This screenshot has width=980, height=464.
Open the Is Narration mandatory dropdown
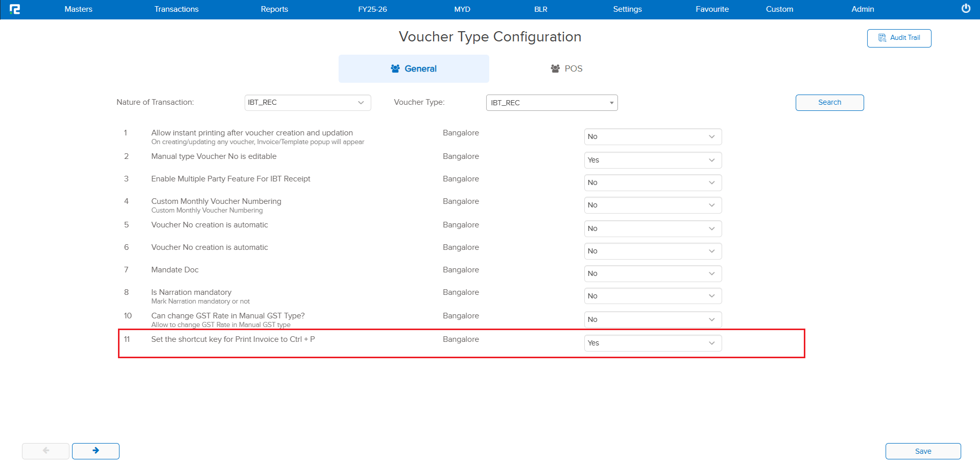point(653,296)
